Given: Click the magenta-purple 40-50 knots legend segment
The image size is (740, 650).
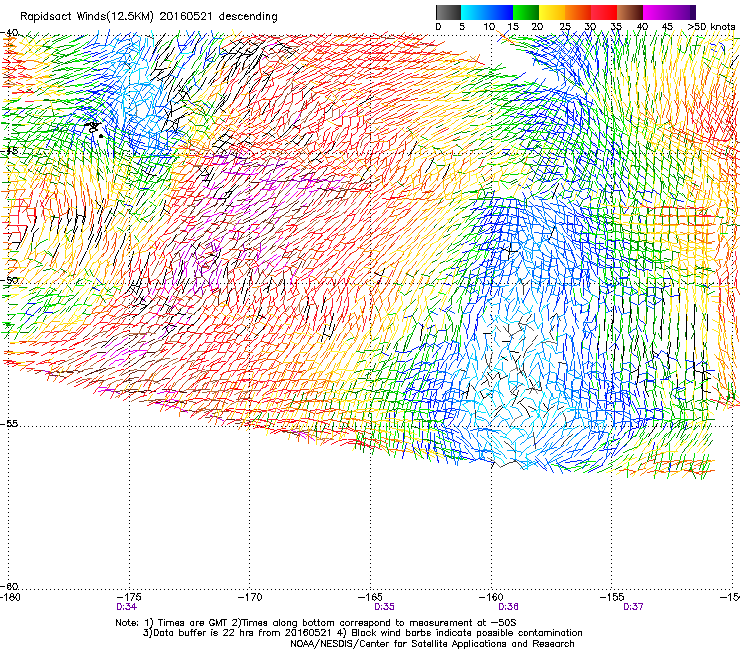Looking at the screenshot, I should (x=669, y=12).
